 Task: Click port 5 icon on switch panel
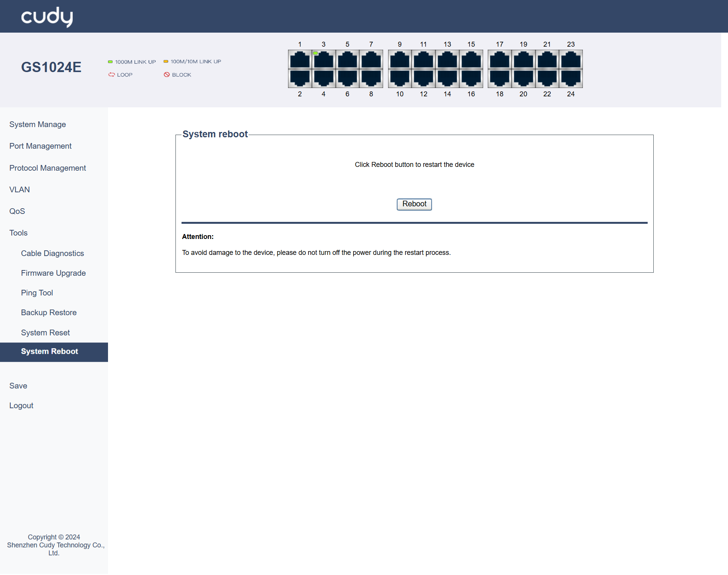[x=348, y=60]
